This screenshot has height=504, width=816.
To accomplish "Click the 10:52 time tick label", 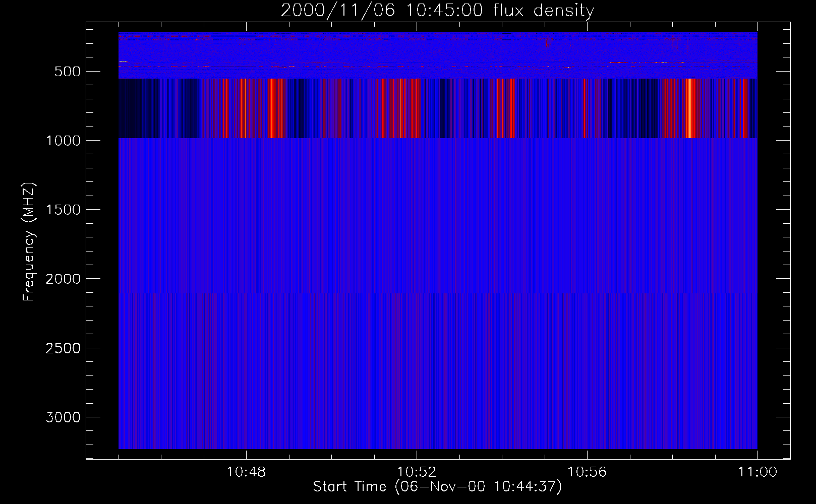I will point(417,472).
